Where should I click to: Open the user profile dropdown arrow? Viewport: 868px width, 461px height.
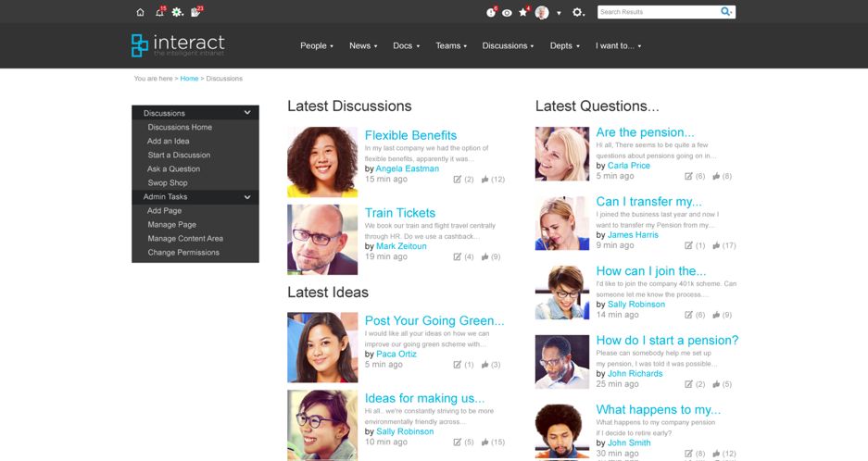coord(559,13)
